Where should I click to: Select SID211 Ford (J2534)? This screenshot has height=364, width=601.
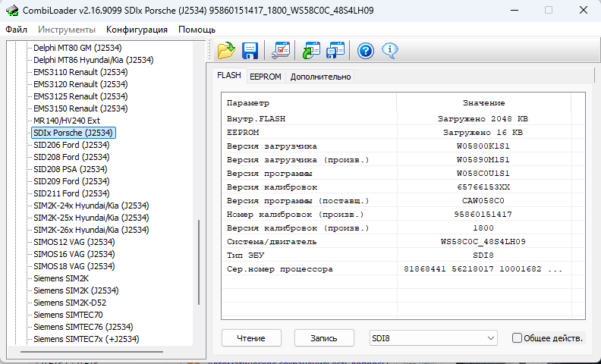pos(71,193)
